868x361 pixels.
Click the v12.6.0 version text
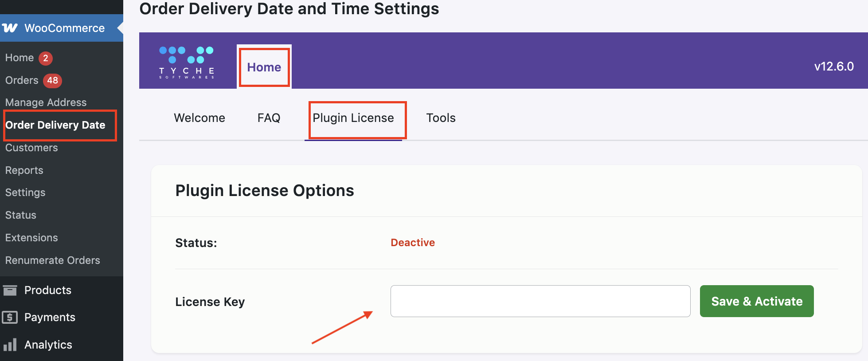click(x=834, y=67)
